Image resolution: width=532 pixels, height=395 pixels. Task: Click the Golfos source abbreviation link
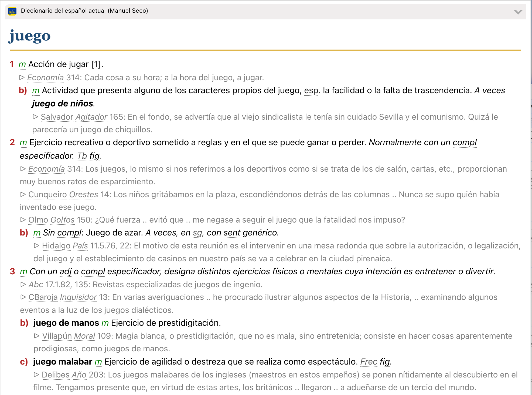point(63,220)
